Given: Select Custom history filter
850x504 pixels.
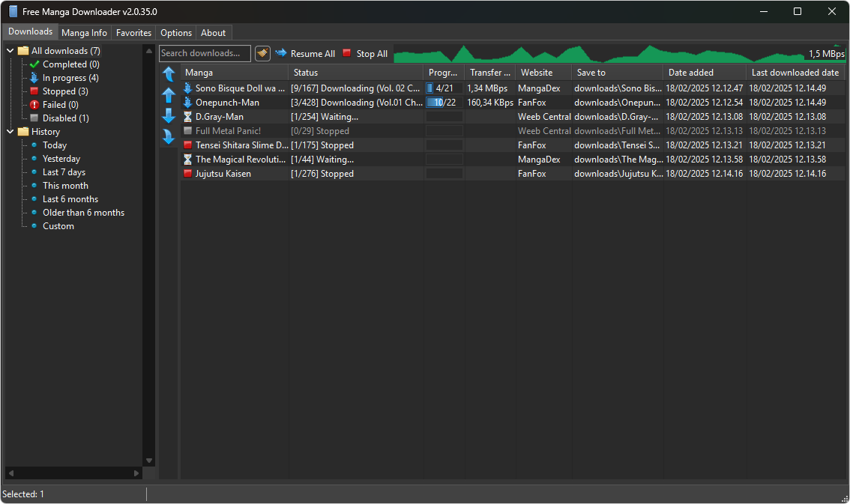Looking at the screenshot, I should tap(58, 226).
